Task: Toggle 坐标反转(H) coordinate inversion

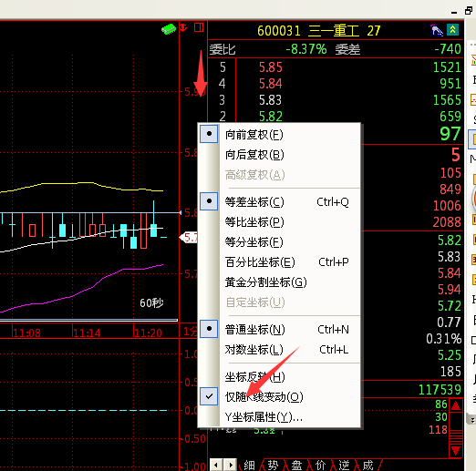Action: pyautogui.click(x=279, y=376)
